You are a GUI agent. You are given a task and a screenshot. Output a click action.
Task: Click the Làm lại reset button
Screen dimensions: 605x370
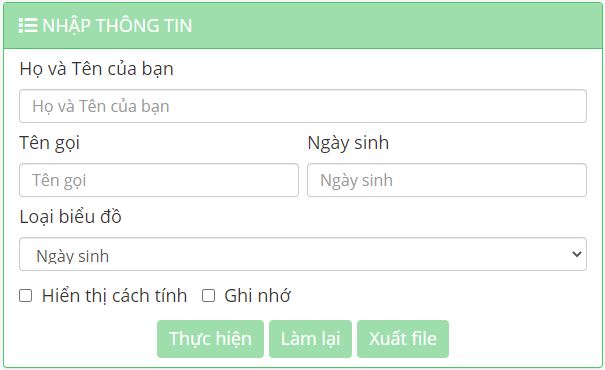310,339
